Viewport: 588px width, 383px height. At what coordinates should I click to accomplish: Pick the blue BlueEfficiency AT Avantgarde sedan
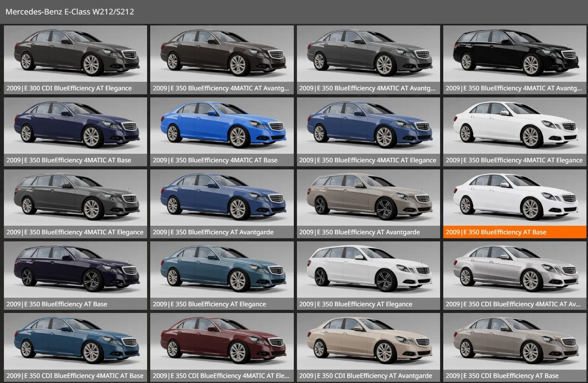(x=222, y=204)
